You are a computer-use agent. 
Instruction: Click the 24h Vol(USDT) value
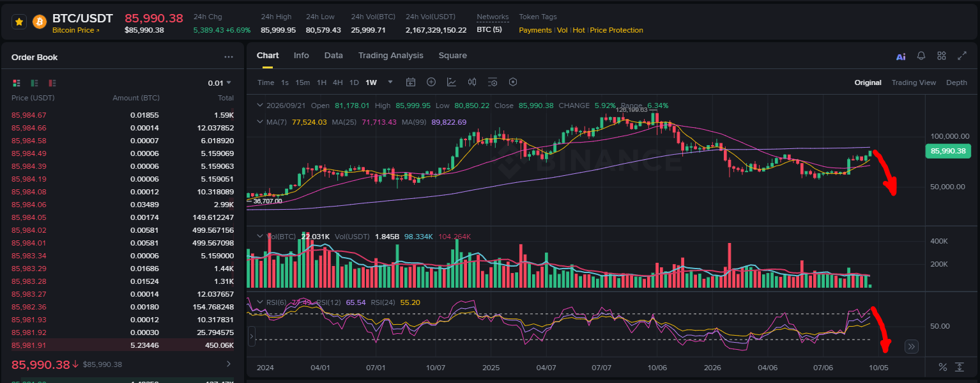(x=436, y=30)
